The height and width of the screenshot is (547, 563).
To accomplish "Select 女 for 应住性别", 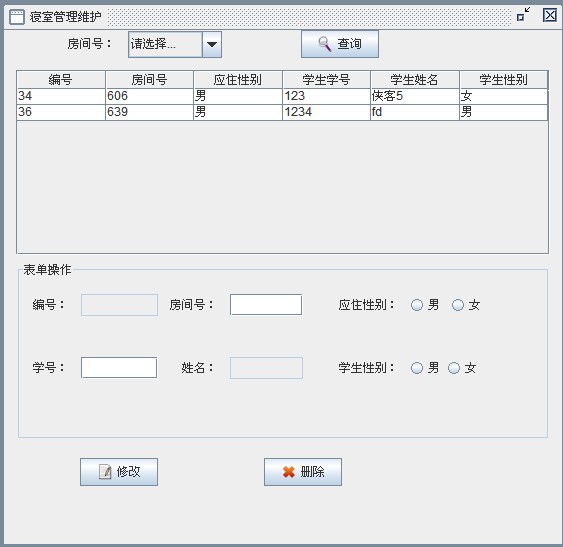I will [x=457, y=305].
